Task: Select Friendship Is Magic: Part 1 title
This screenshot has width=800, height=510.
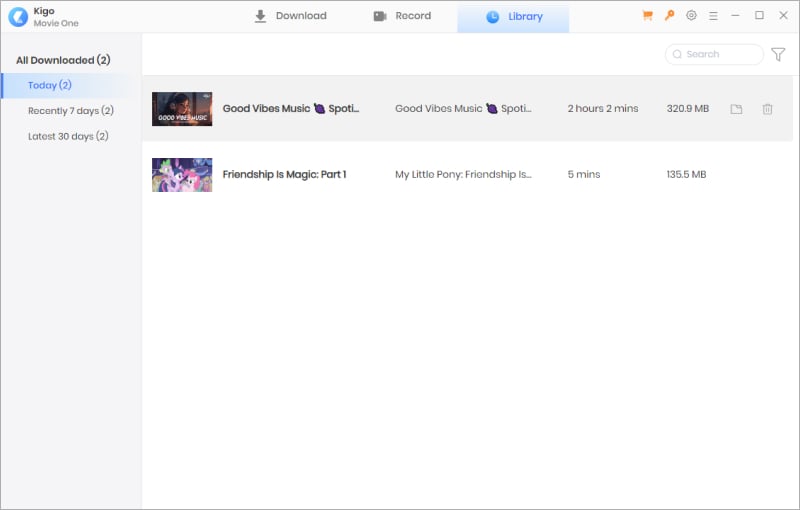Action: [285, 174]
